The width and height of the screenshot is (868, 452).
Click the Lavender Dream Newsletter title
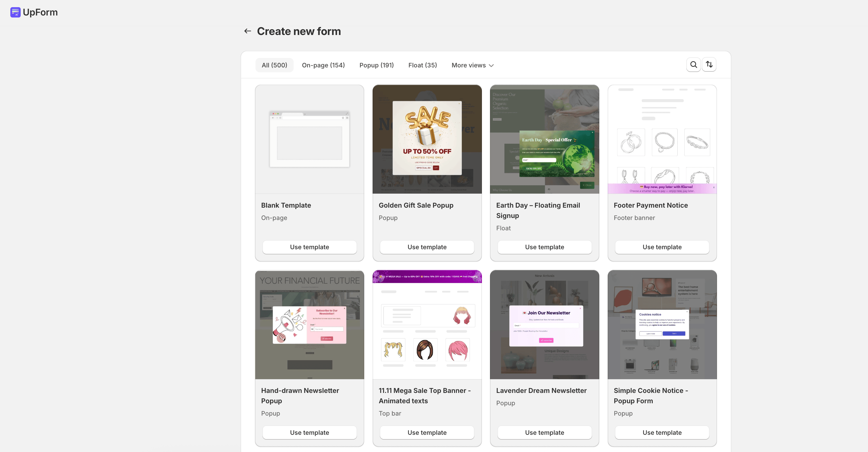[541, 390]
